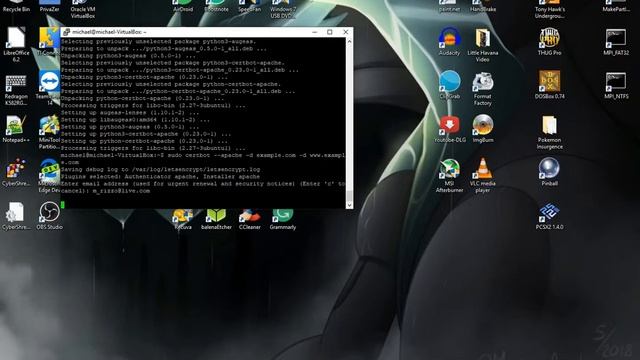Select the TI Connect icon beside the terminal

click(x=49, y=40)
